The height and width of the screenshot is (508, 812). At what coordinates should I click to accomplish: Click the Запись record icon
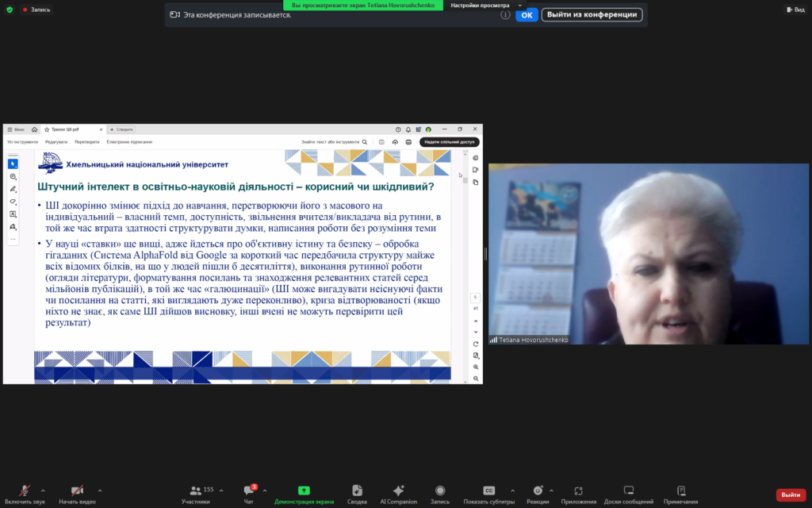tap(439, 492)
